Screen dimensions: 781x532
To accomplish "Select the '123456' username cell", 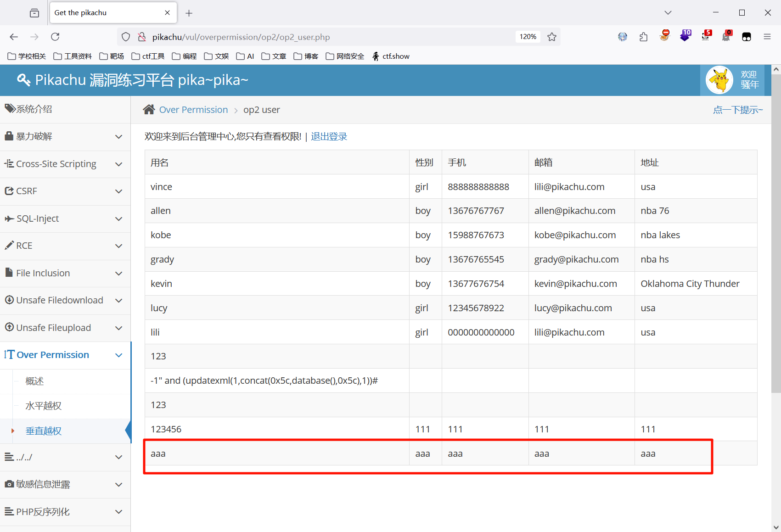I will pyautogui.click(x=277, y=429).
